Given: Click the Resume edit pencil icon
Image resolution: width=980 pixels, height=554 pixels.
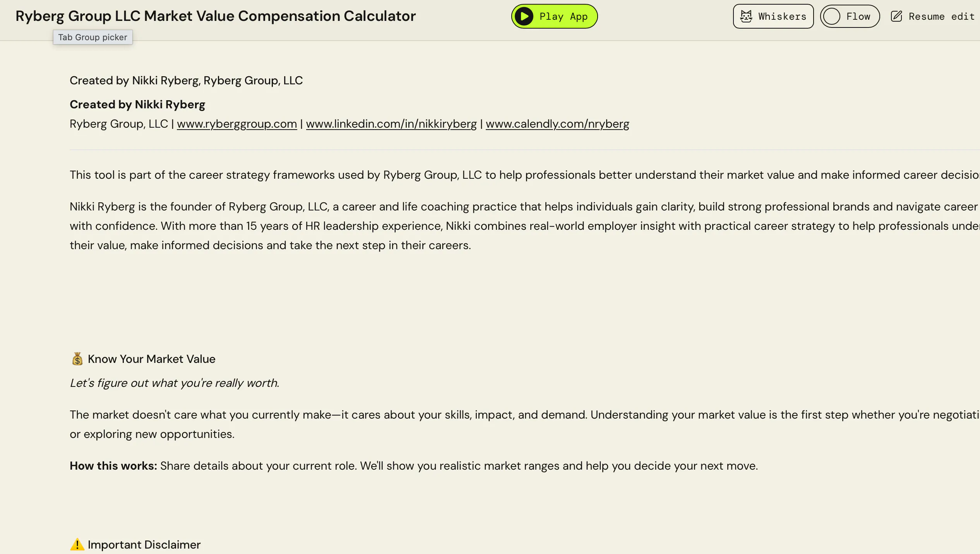Looking at the screenshot, I should tap(896, 16).
